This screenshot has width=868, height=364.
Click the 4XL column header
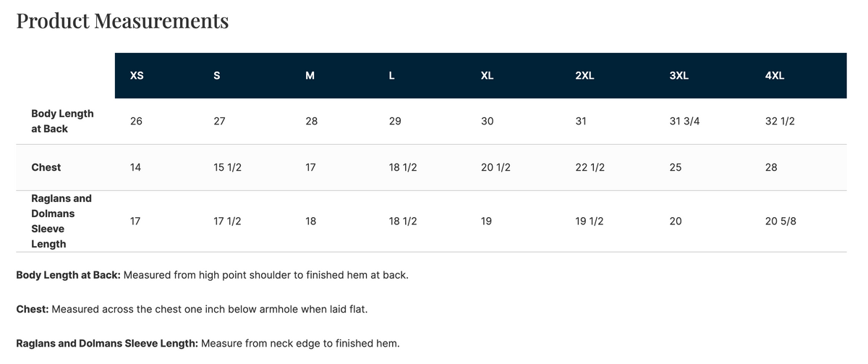coord(774,76)
